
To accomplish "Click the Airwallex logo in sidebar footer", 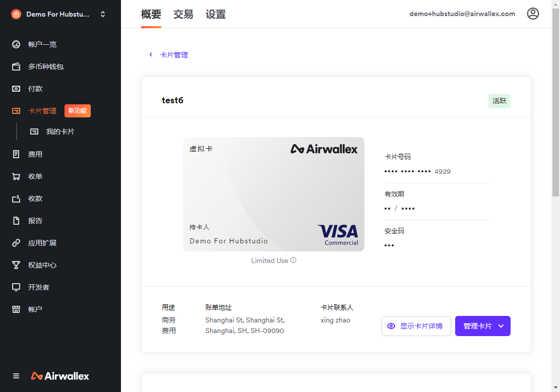I will pos(60,376).
